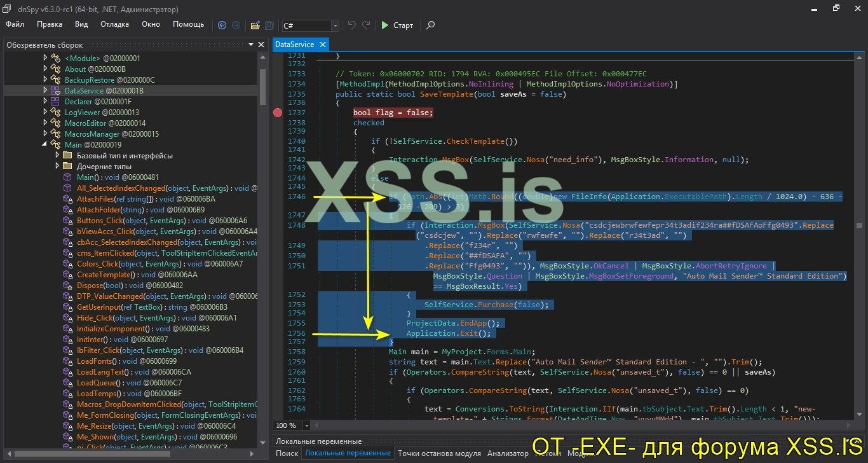Viewport: 868px width, 463px height.
Task: Click the method icon beside lbFilter_Click
Action: pos(67,350)
